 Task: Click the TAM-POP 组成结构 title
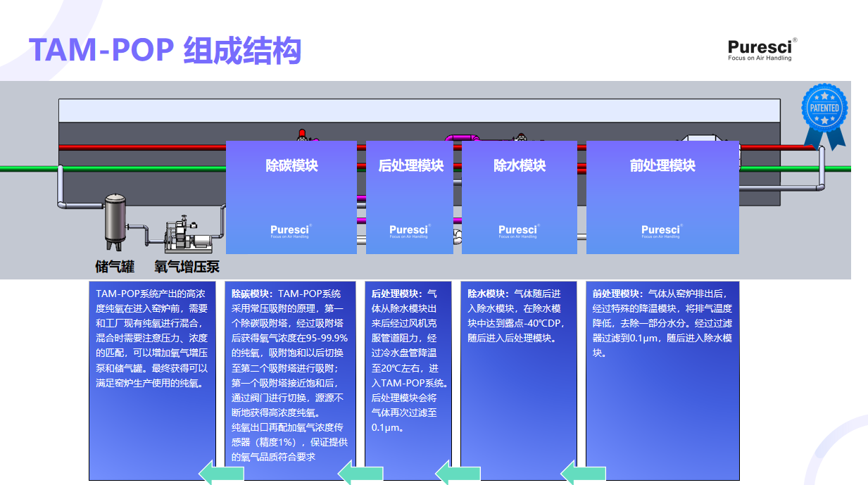coord(165,51)
